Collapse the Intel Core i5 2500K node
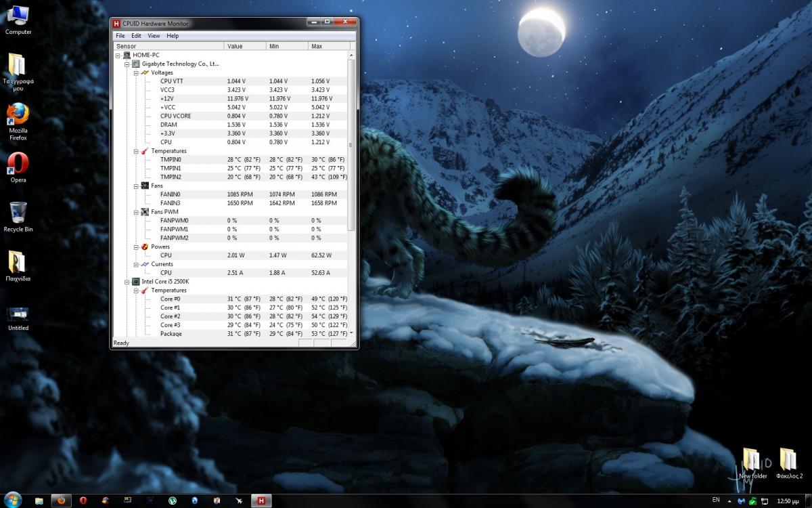Image resolution: width=812 pixels, height=508 pixels. click(x=127, y=281)
